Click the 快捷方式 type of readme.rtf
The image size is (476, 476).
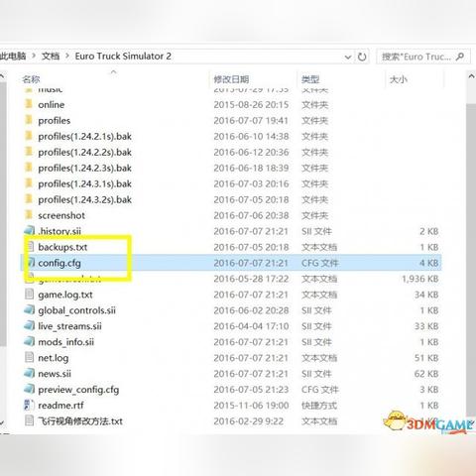pos(319,406)
